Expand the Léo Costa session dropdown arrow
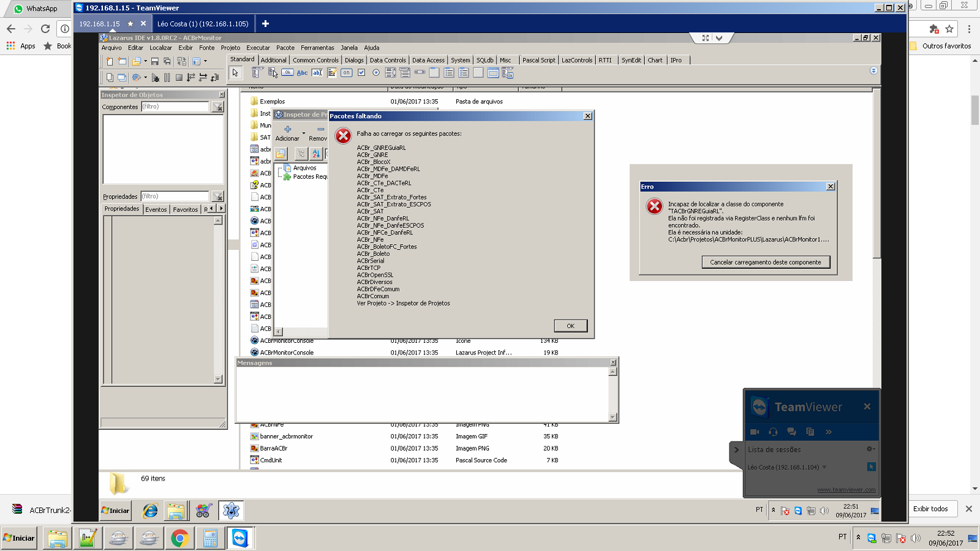This screenshot has width=980, height=551. coord(824,467)
